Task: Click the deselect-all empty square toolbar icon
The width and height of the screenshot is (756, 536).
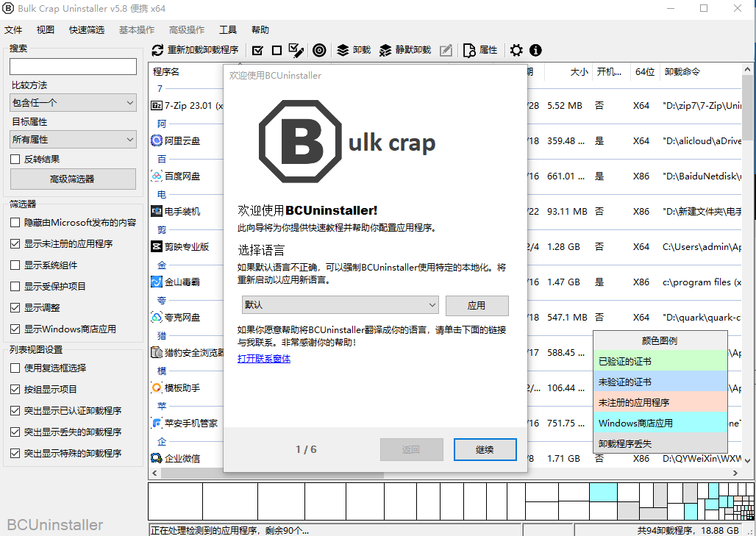Action: pyautogui.click(x=277, y=50)
